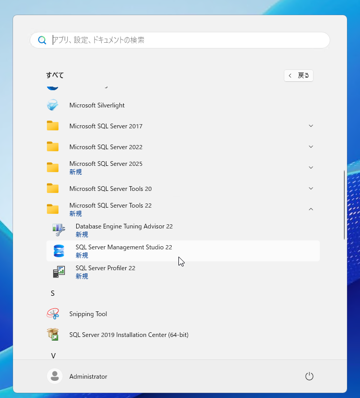This screenshot has width=360, height=398.
Task: Open the Microsoft Silverlight icon
Action: (53, 105)
